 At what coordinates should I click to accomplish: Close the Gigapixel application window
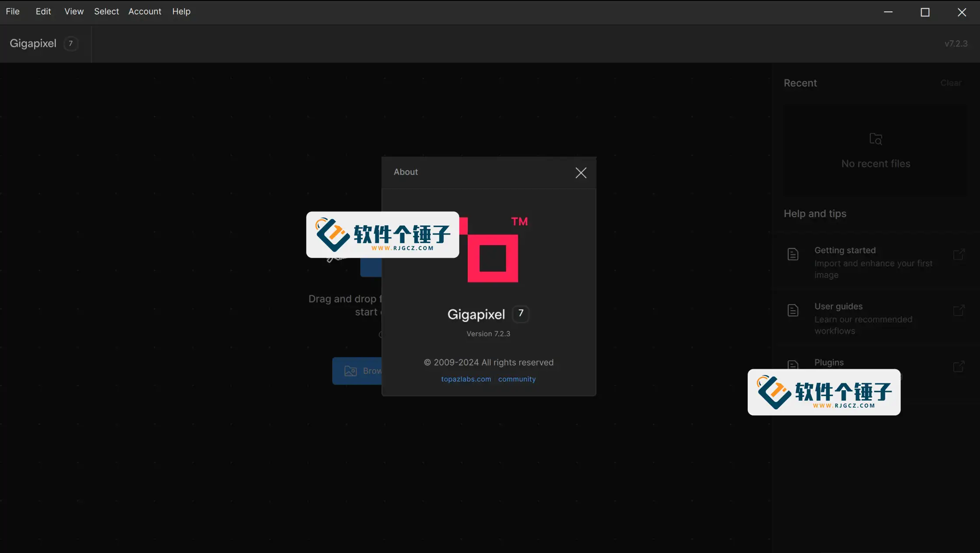962,12
